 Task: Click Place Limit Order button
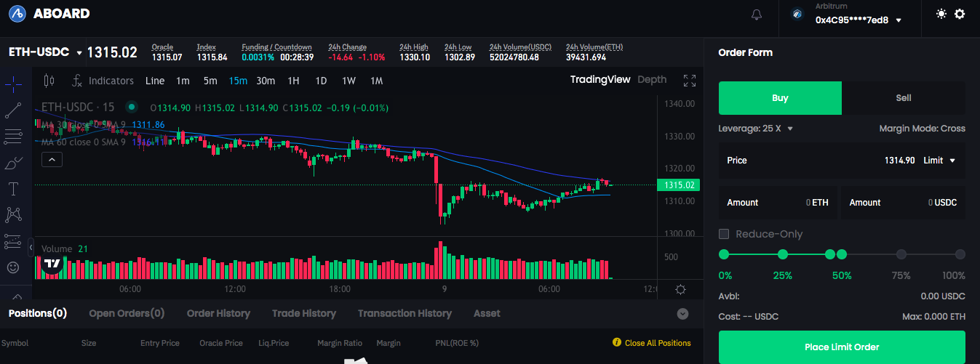[842, 347]
